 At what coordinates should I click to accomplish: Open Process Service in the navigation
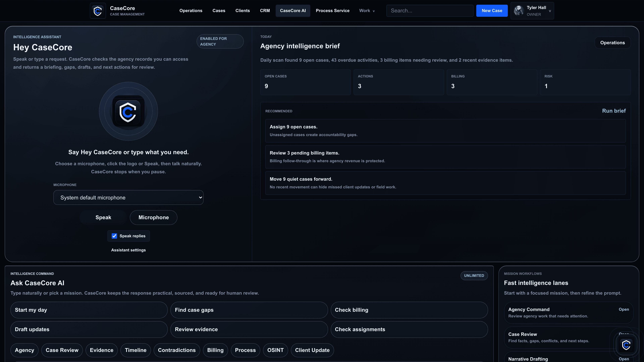[333, 11]
